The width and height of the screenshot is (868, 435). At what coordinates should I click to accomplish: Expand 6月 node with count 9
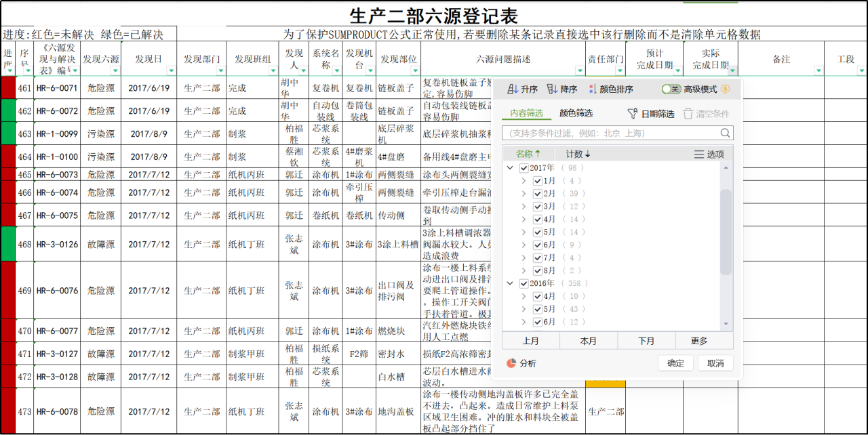tap(524, 245)
